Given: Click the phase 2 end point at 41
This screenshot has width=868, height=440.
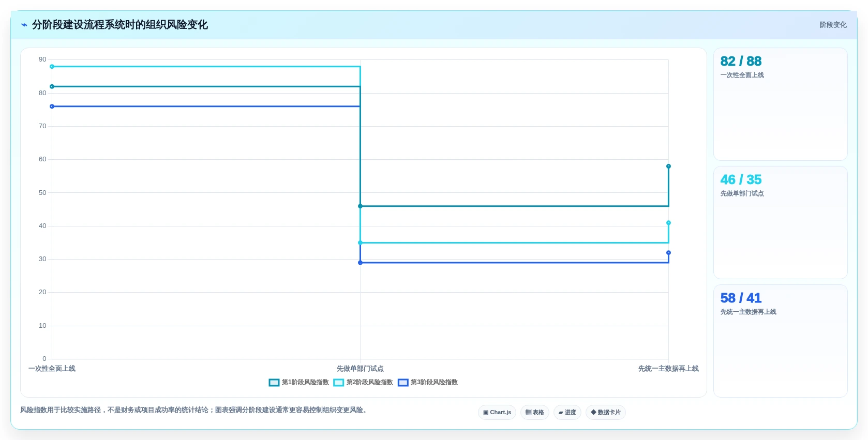Looking at the screenshot, I should pyautogui.click(x=668, y=223).
